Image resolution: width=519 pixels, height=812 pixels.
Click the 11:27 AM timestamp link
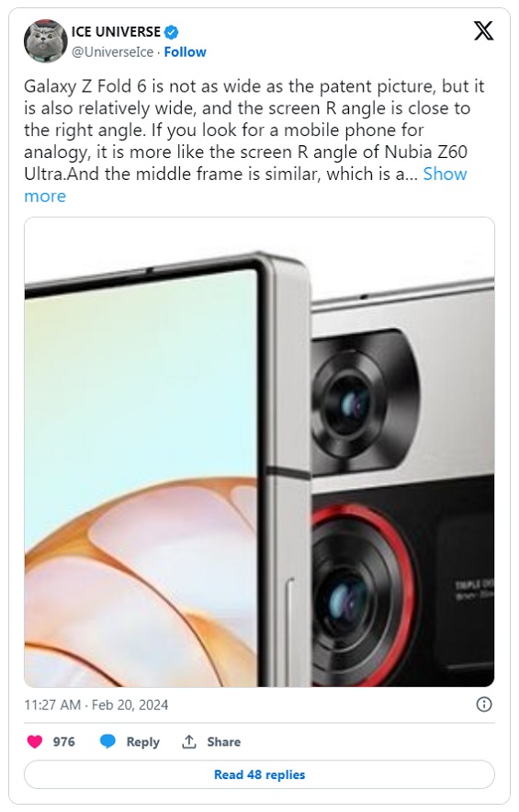(52, 705)
